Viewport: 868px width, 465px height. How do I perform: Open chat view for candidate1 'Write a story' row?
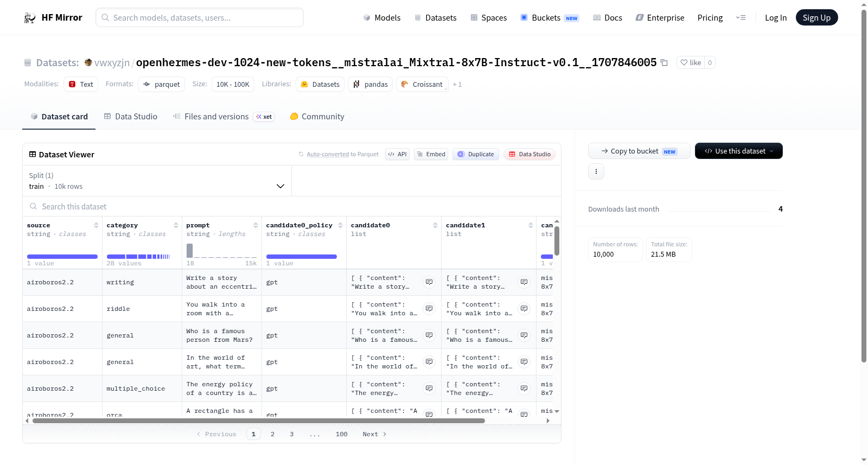tap(524, 282)
